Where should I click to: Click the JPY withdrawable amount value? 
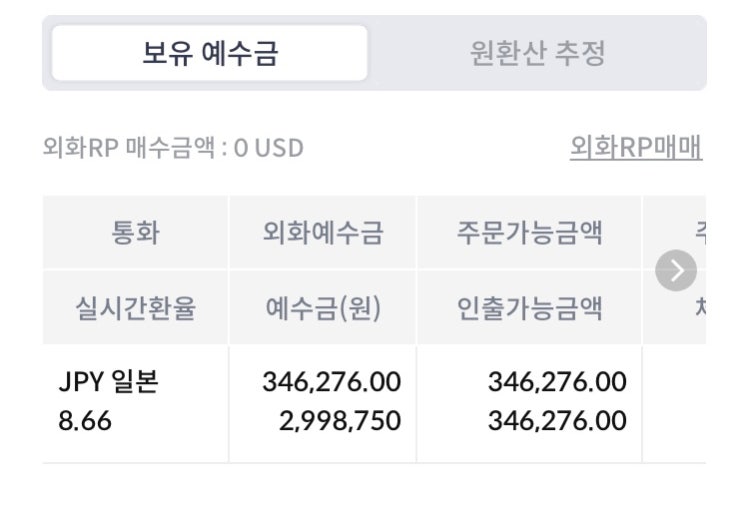click(557, 421)
